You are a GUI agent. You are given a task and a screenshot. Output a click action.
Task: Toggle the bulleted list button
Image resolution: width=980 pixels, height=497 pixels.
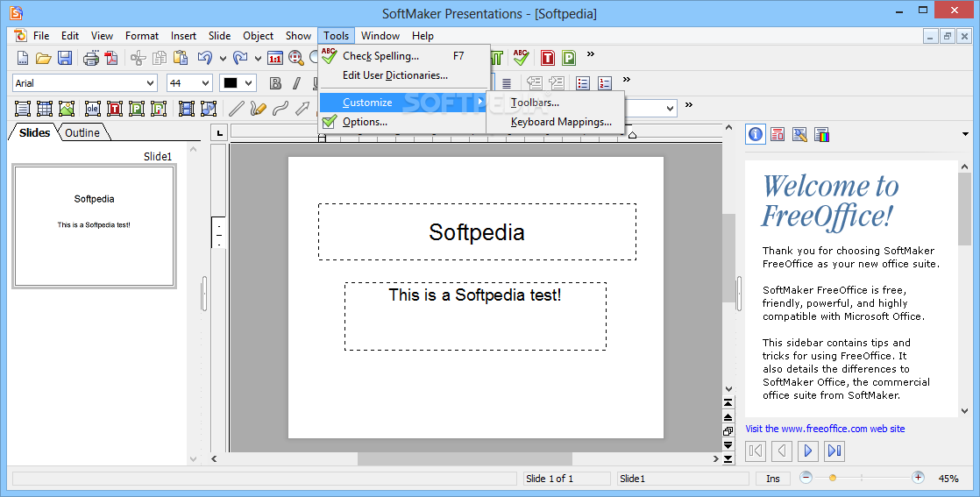coord(583,83)
